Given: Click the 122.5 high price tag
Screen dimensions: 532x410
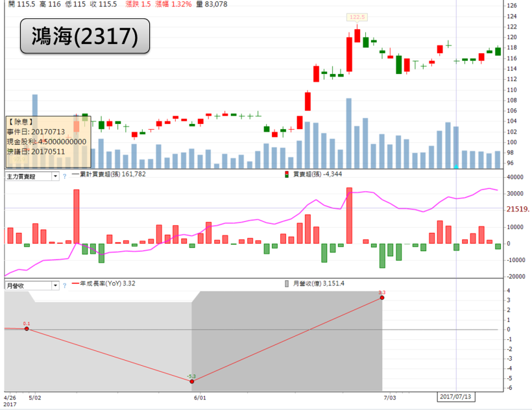Looking at the screenshot, I should click(x=357, y=17).
